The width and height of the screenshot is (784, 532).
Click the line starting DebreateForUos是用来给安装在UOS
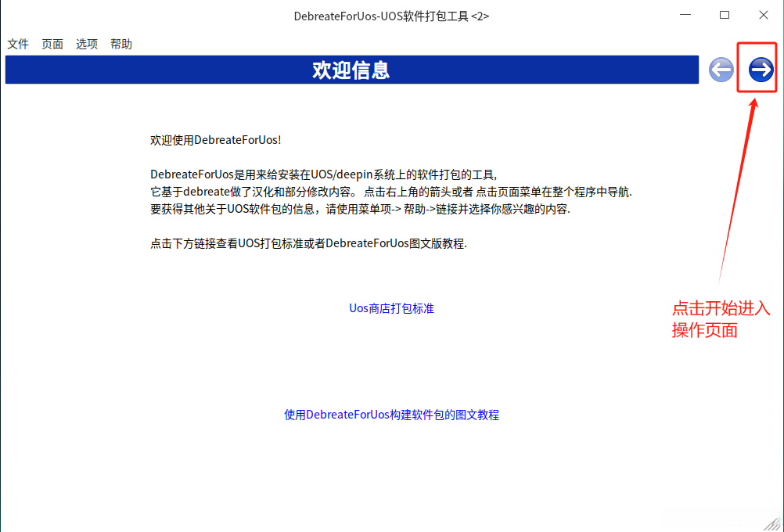click(x=324, y=174)
